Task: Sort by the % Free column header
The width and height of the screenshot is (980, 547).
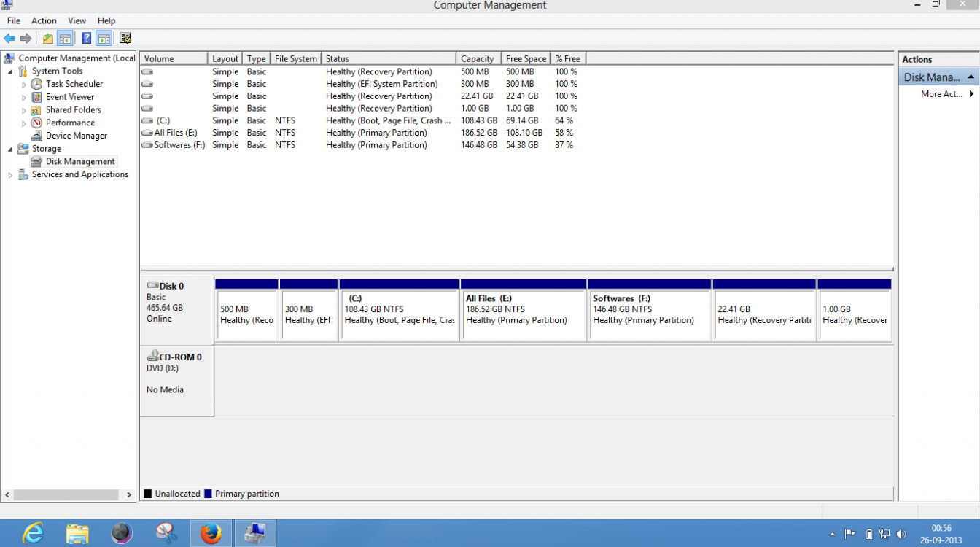Action: tap(568, 58)
